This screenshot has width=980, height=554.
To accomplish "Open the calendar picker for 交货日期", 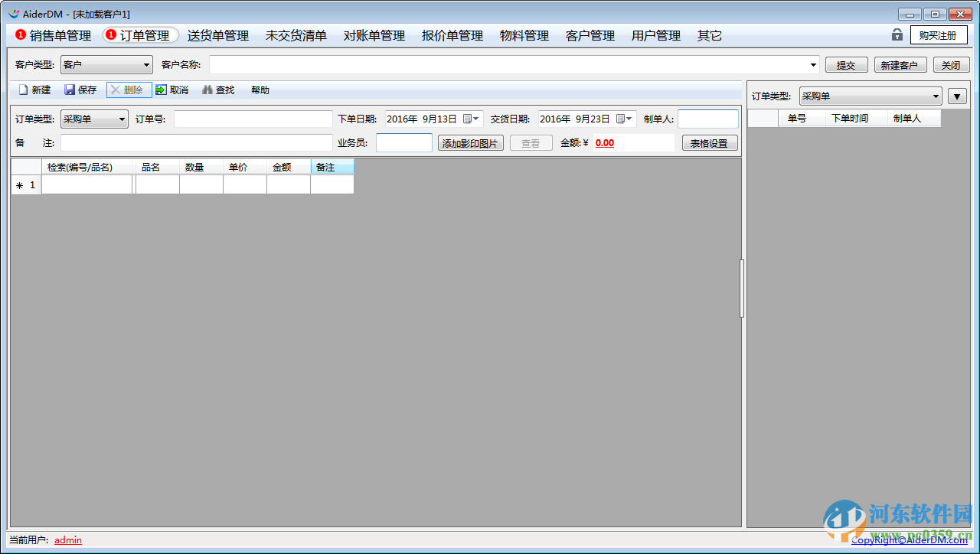I will click(x=626, y=119).
